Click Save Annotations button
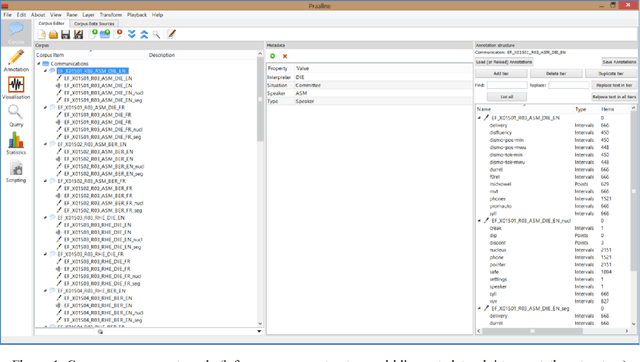This screenshot has height=362, width=640. click(619, 62)
